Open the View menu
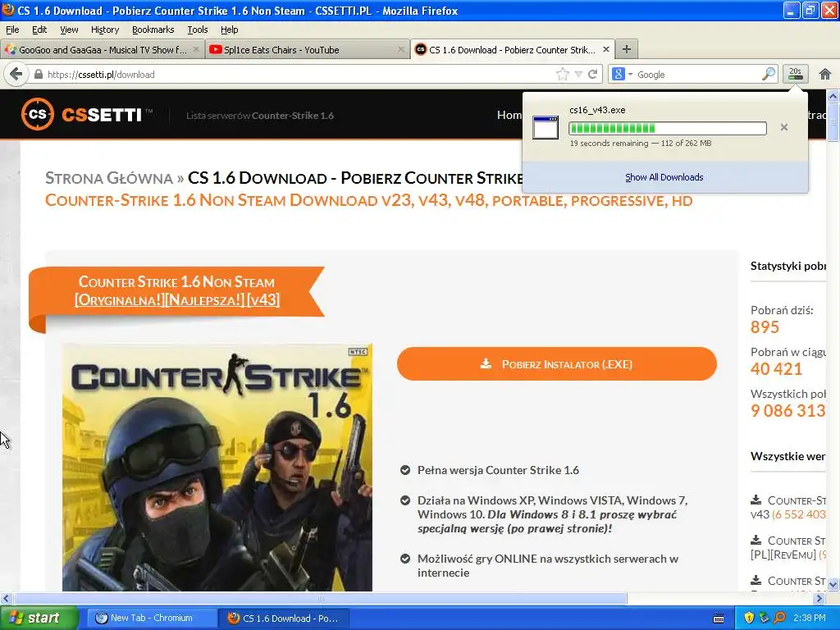 tap(69, 30)
